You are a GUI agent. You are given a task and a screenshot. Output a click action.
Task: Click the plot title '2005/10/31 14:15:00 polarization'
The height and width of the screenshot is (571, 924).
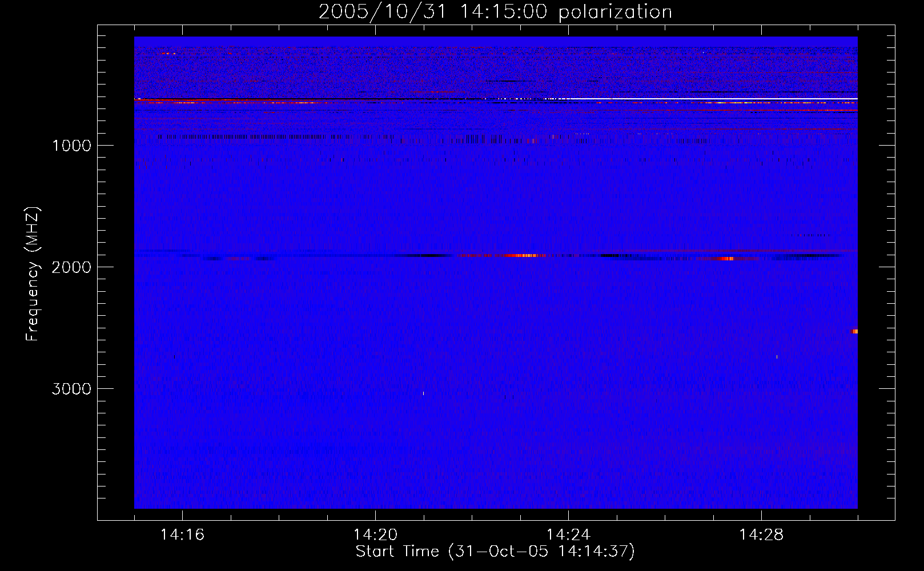pos(495,12)
